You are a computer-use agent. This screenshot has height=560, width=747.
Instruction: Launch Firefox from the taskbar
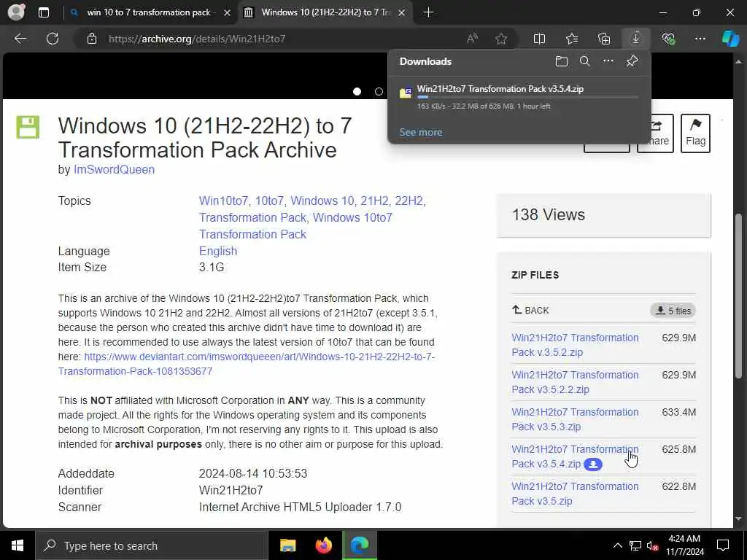coord(324,545)
